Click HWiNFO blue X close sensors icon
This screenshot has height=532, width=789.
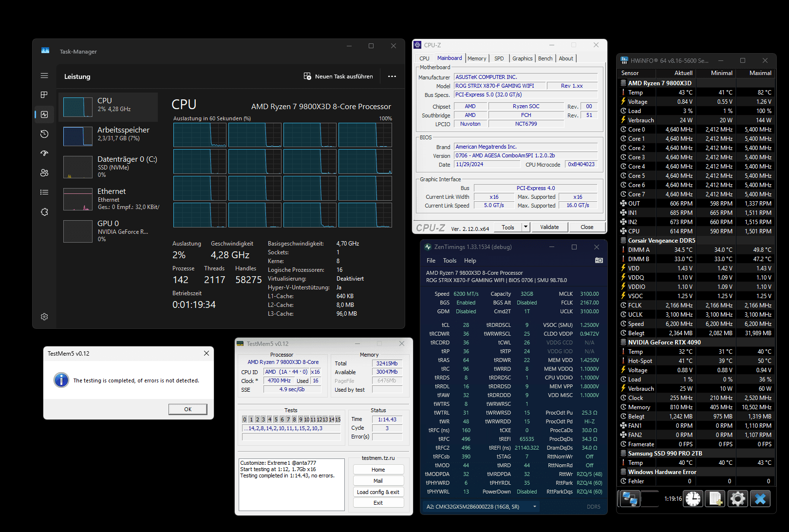[760, 499]
